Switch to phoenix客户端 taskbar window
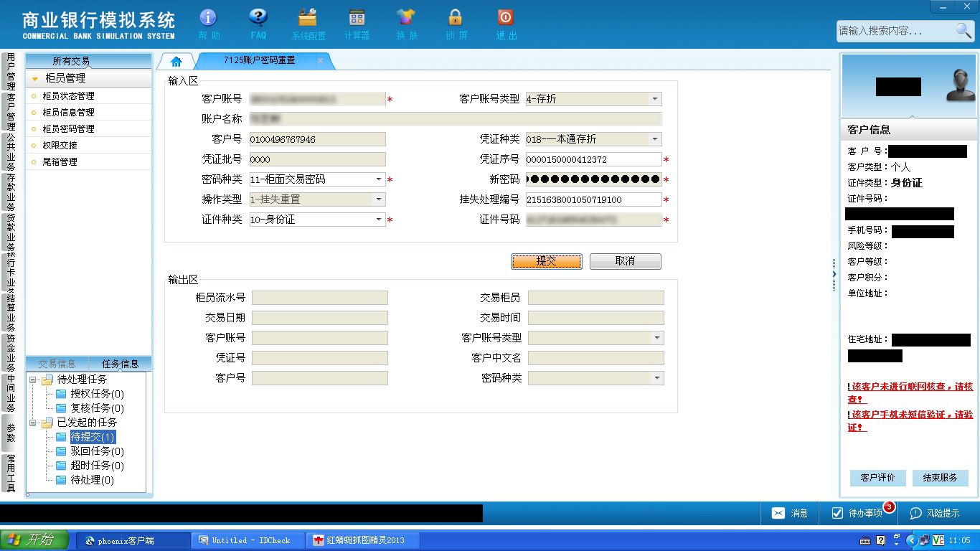This screenshot has height=551, width=980. (133, 540)
